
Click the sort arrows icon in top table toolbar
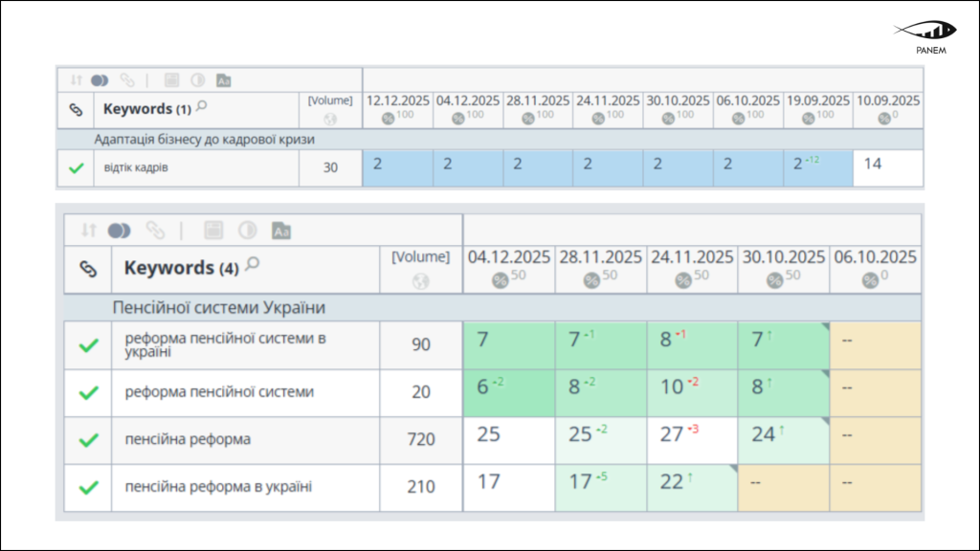point(78,80)
